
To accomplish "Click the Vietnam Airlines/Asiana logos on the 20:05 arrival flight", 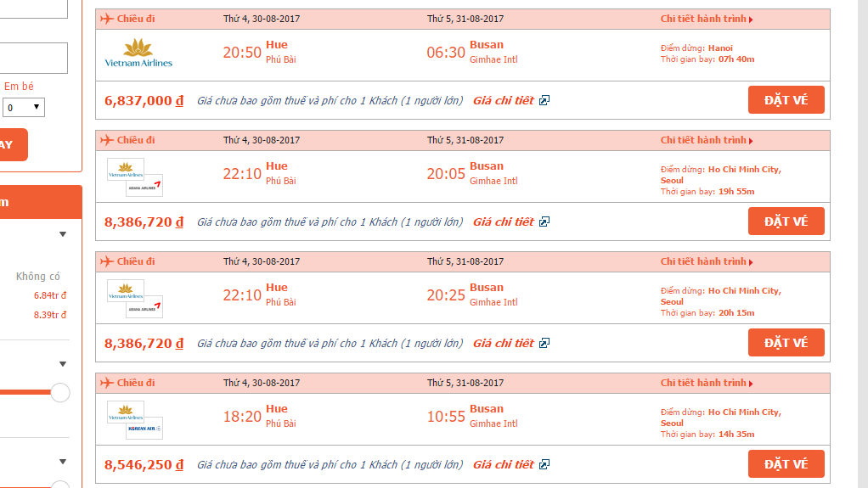I will 135,177.
